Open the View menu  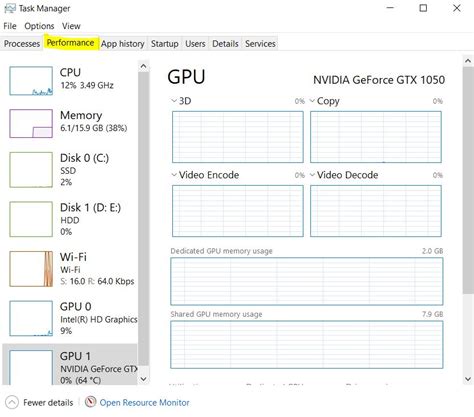71,26
